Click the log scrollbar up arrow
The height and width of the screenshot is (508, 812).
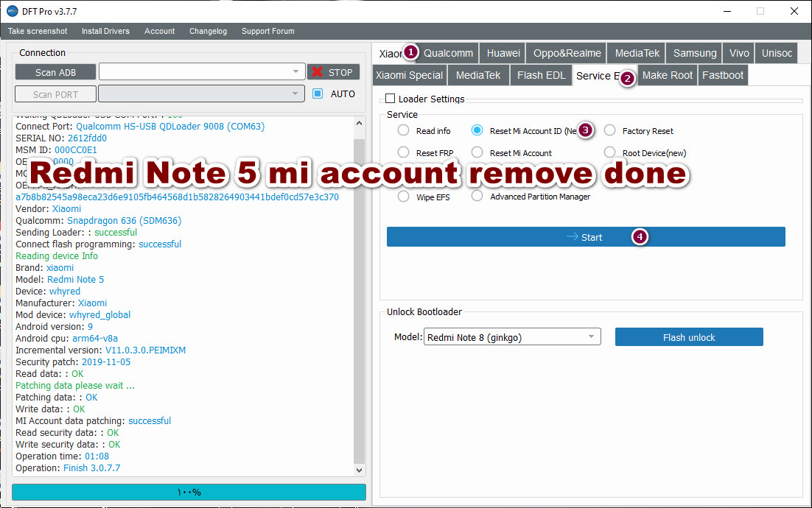[x=359, y=123]
